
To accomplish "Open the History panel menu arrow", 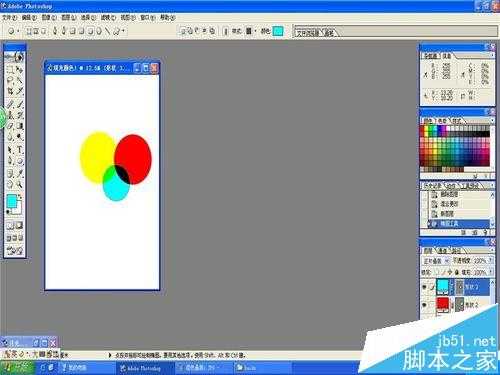I will click(492, 185).
